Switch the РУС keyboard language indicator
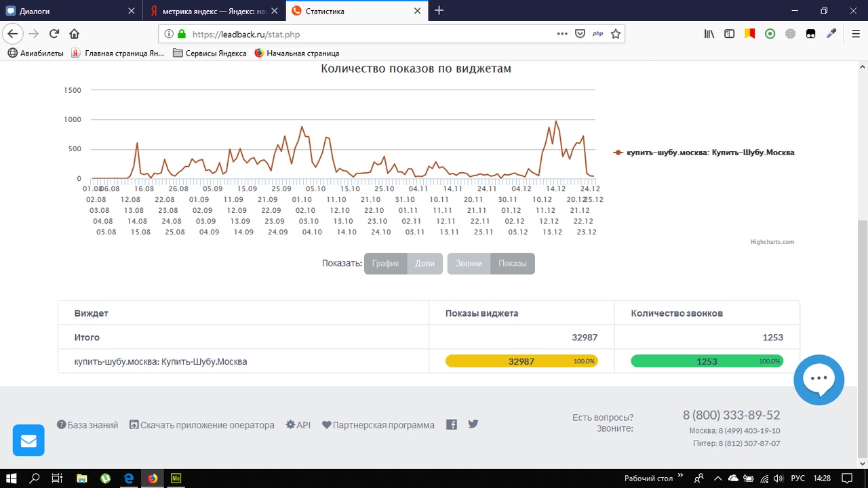Image resolution: width=868 pixels, height=488 pixels. coord(799,478)
